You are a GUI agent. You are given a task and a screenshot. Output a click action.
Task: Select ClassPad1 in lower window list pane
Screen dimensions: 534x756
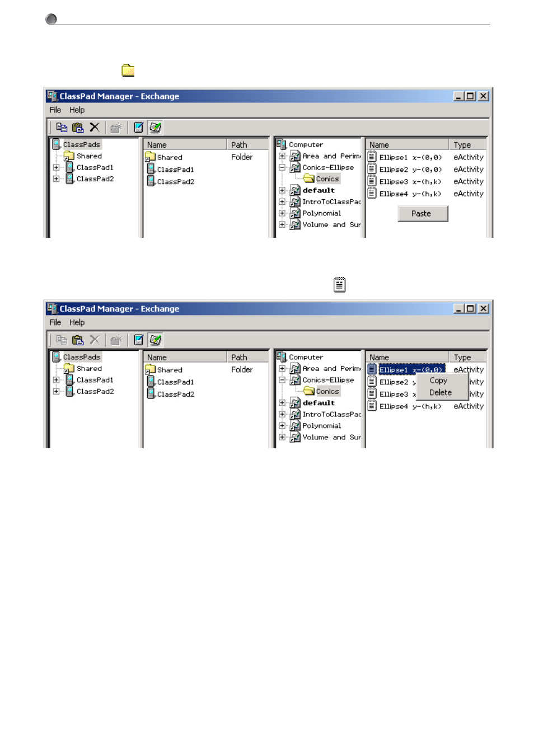coord(175,382)
